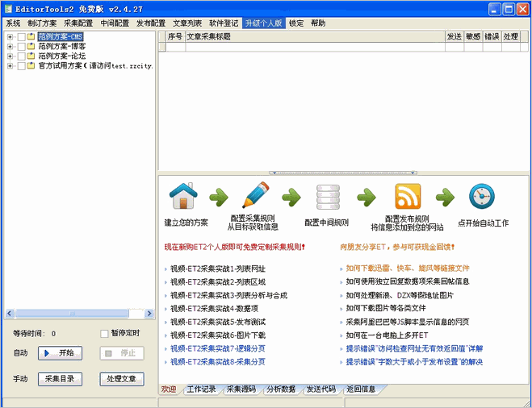Viewport: 532px width, 408px height.
Task: Click folder icon of 范例方案-论坛
Action: (x=31, y=56)
